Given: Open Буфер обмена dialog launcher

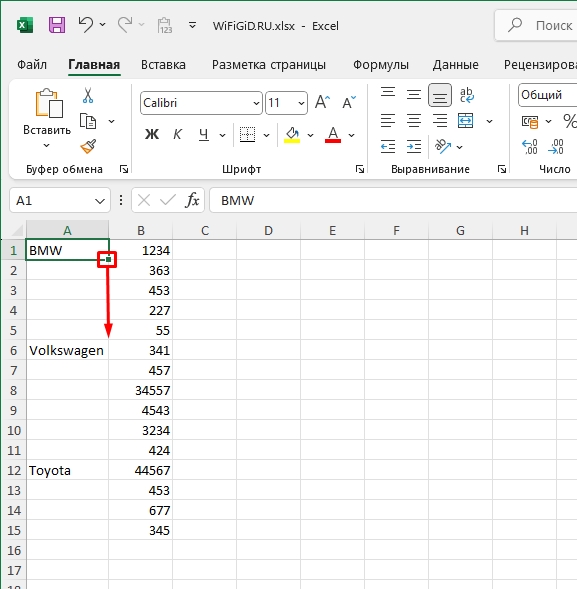Looking at the screenshot, I should click(x=124, y=169).
